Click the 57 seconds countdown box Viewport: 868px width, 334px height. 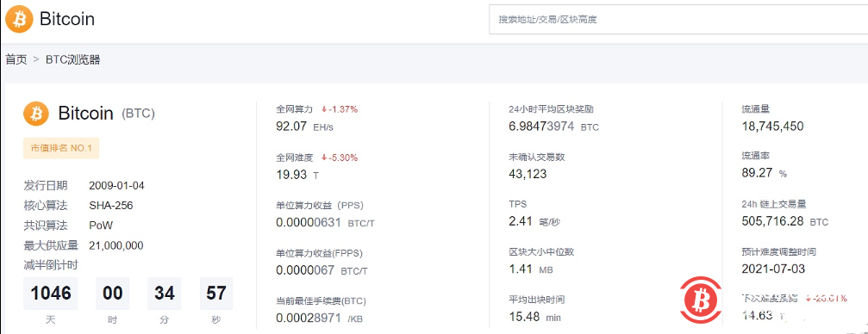click(x=215, y=293)
